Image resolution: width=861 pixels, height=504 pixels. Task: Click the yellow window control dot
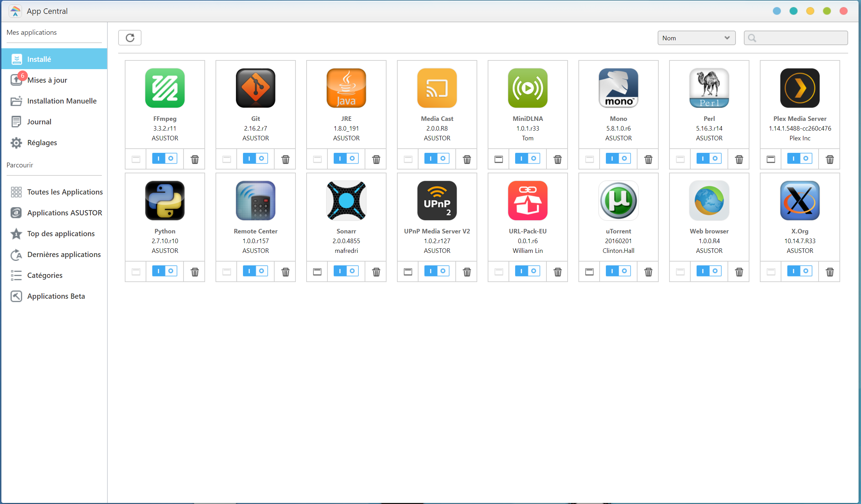(x=810, y=11)
